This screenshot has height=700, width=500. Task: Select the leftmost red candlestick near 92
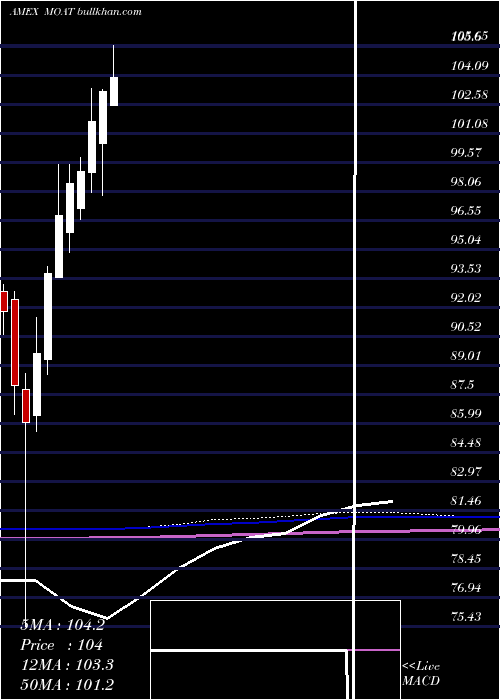point(4,301)
